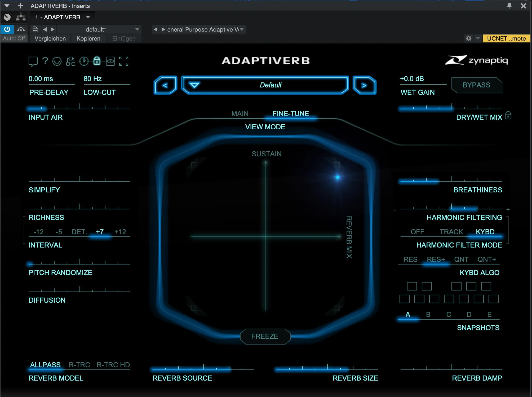Click the Auto: Off automation button
The width and height of the screenshot is (532, 397).
14,38
